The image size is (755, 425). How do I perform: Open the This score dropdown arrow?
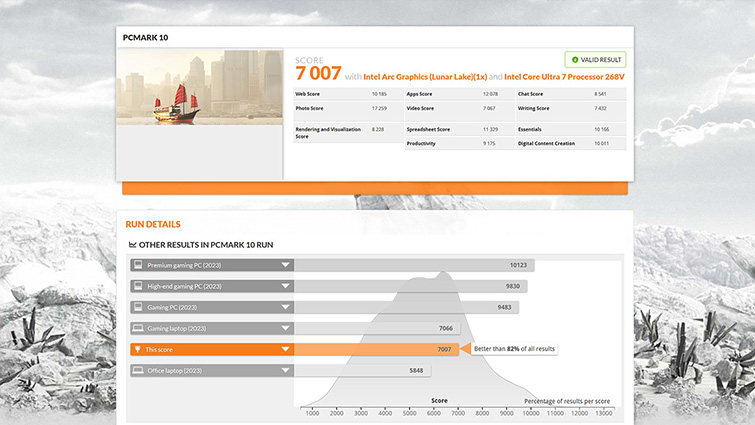point(286,349)
